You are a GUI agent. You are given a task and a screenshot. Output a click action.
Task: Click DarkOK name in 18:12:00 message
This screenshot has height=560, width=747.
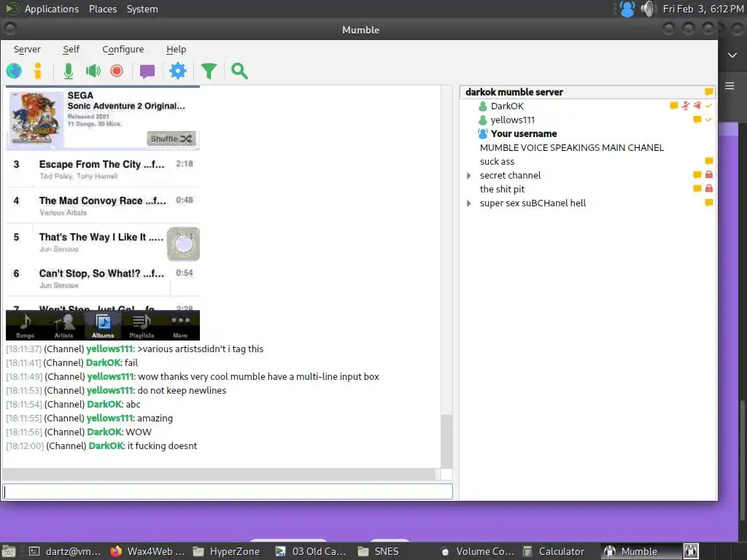point(107,446)
